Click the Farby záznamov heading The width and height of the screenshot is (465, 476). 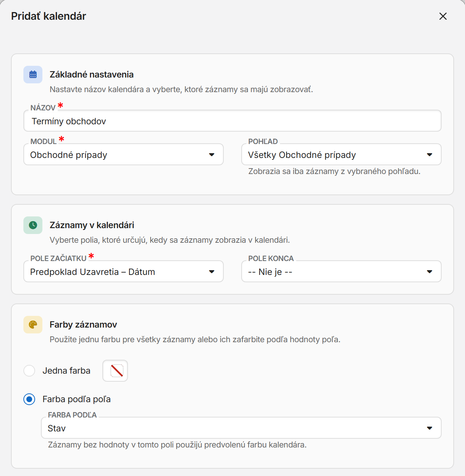(83, 325)
